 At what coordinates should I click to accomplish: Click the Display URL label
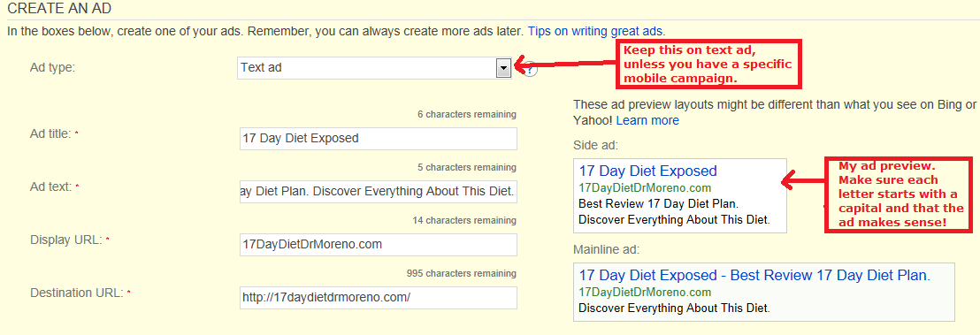pos(65,240)
